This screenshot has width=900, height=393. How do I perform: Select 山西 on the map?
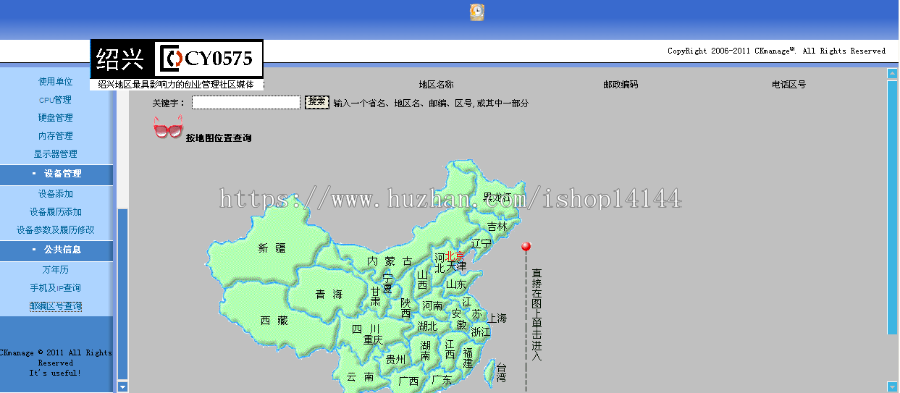point(422,279)
